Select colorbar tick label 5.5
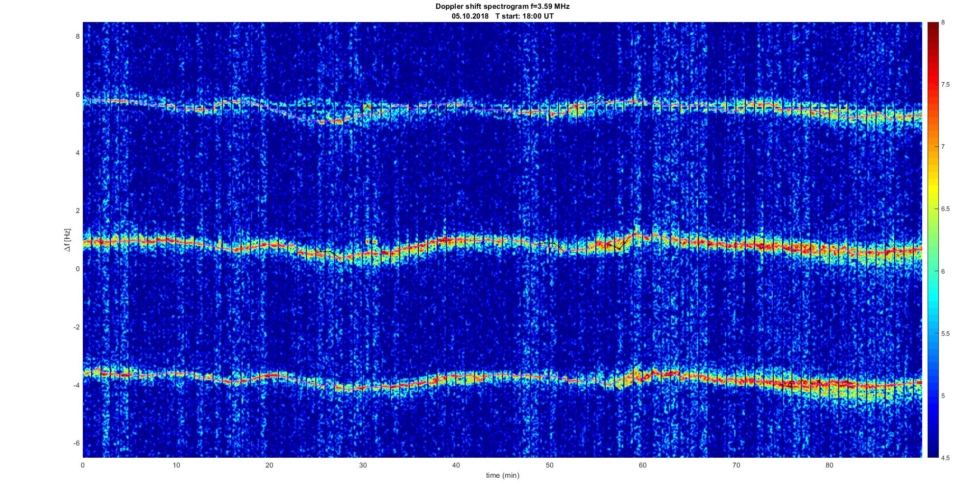The image size is (980, 491). tap(945, 334)
